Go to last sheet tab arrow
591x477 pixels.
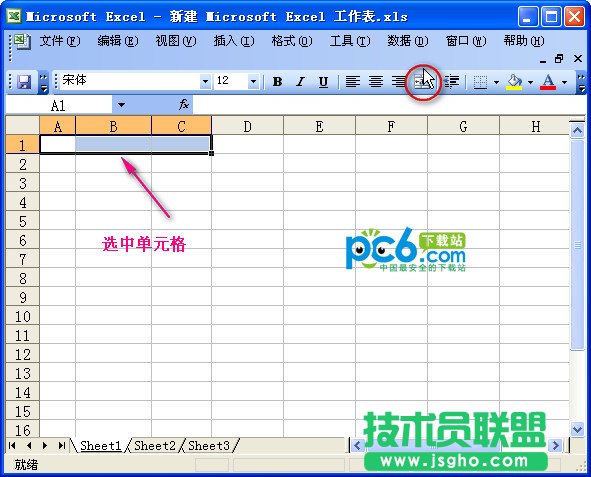tap(61, 445)
